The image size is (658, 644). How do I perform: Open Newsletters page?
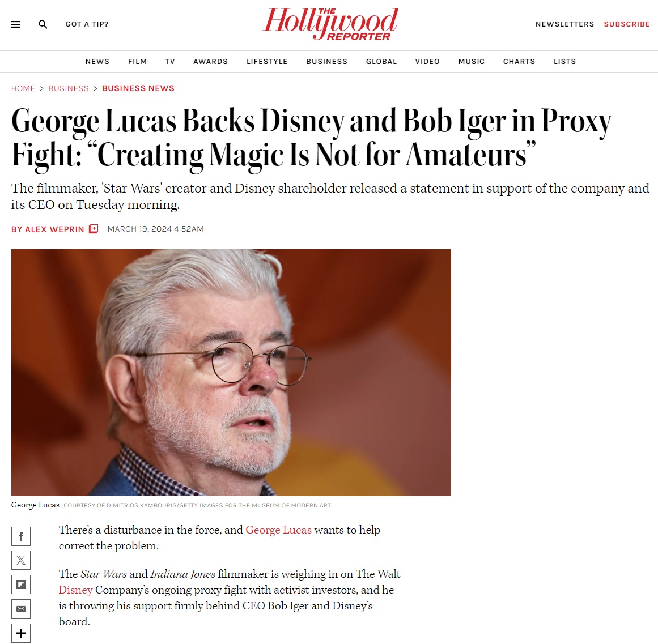click(x=565, y=24)
